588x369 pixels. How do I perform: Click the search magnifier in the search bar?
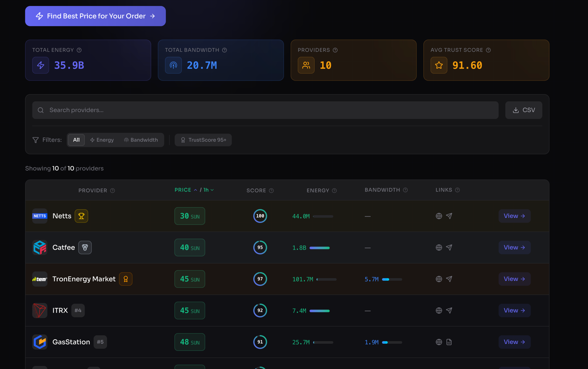(x=40, y=110)
